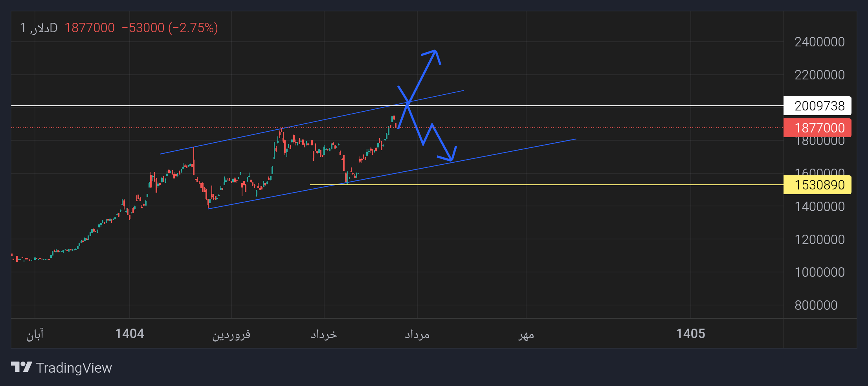This screenshot has width=868, height=386.
Task: Click the 800000 price axis label
Action: click(816, 305)
